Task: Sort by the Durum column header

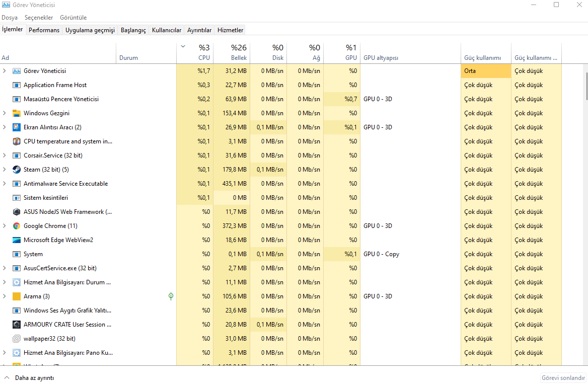Action: pyautogui.click(x=146, y=53)
